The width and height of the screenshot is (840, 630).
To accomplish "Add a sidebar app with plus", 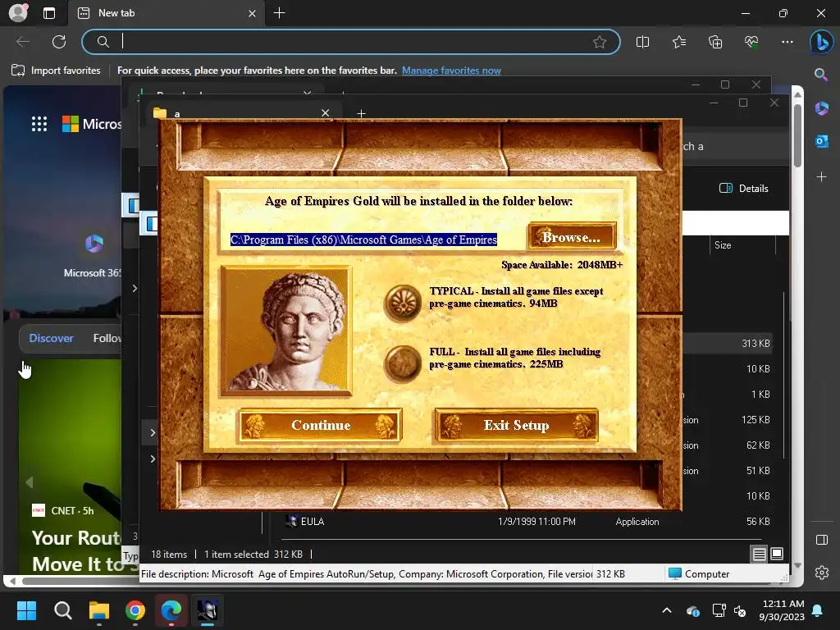I will (821, 176).
